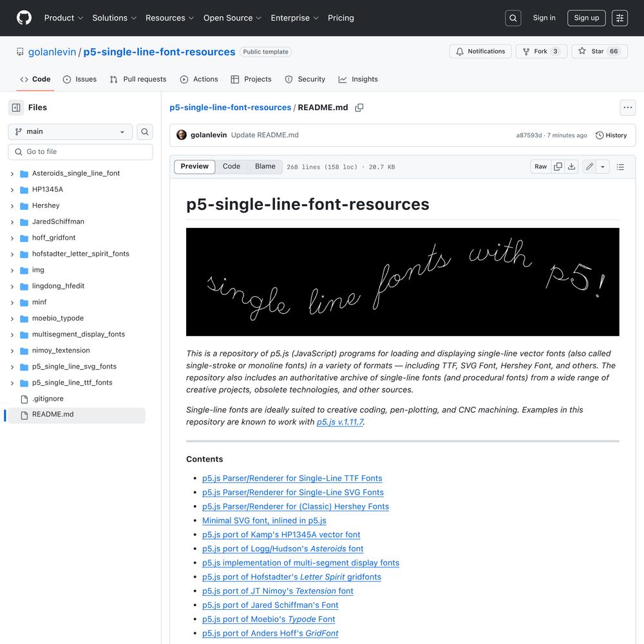Copy the README.md file path
644x644 pixels.
[x=359, y=108]
